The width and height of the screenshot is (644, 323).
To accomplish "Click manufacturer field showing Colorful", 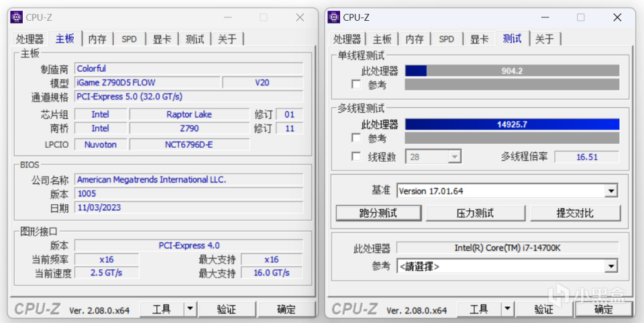I will 189,68.
